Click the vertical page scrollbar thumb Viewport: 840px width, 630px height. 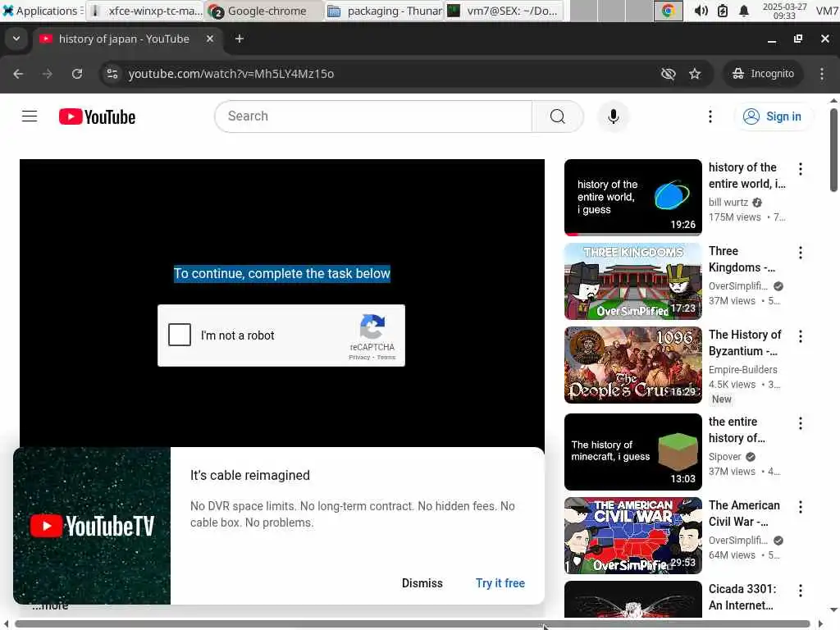tap(833, 150)
